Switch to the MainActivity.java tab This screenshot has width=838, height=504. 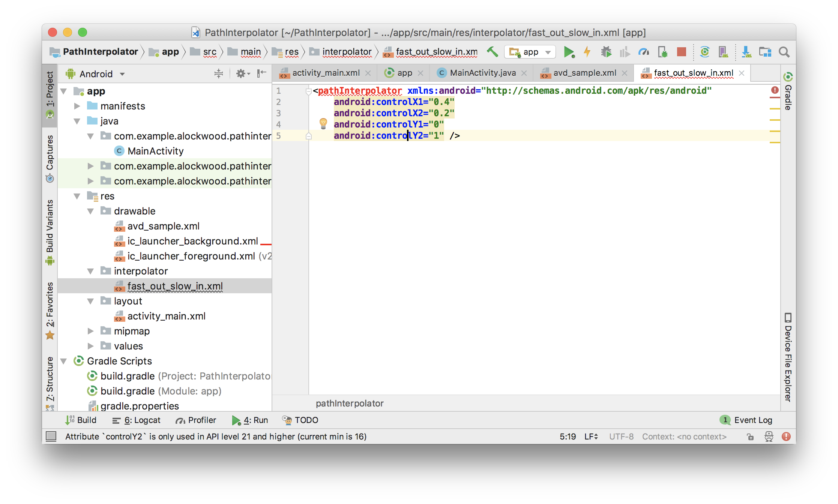tap(482, 73)
